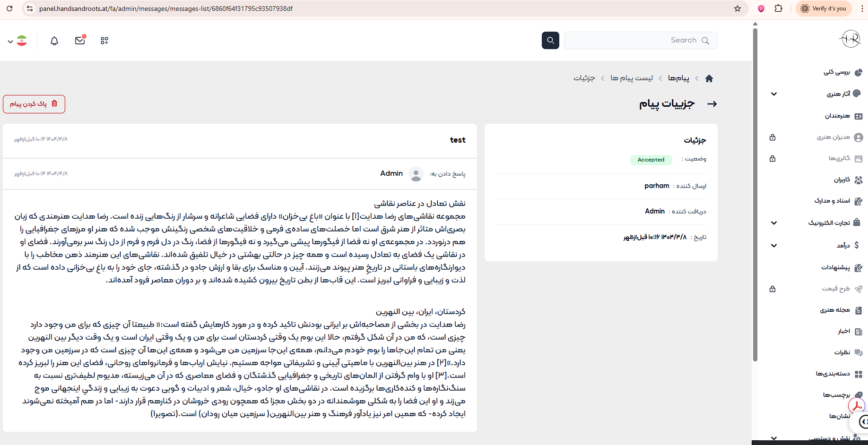Click the درآمد dollar icon
Viewport: 868px width, 445px height.
(858, 245)
